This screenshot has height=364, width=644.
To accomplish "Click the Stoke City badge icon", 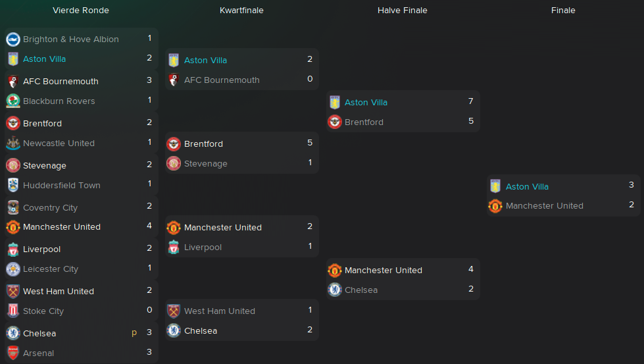I will (x=13, y=311).
